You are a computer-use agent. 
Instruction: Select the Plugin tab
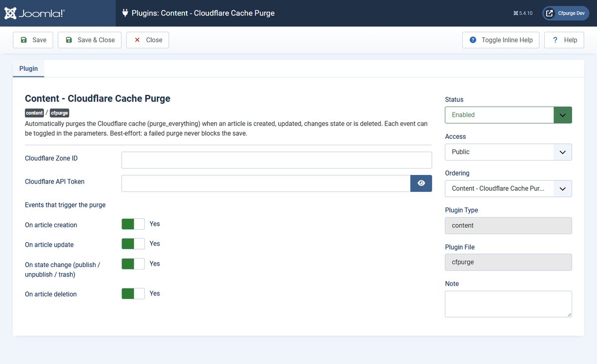click(x=28, y=69)
